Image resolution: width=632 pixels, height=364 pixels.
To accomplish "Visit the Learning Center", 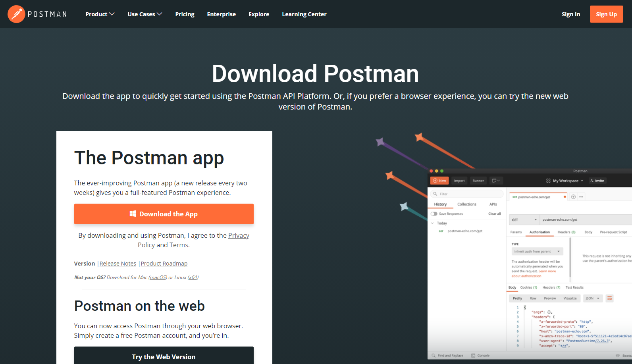I will pyautogui.click(x=304, y=14).
